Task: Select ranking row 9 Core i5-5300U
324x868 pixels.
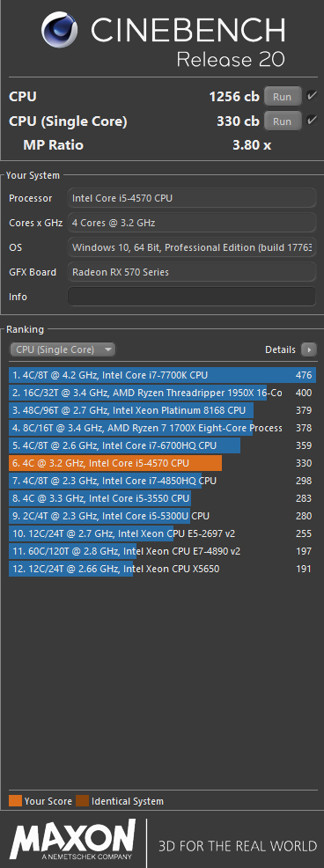Action: (x=162, y=516)
